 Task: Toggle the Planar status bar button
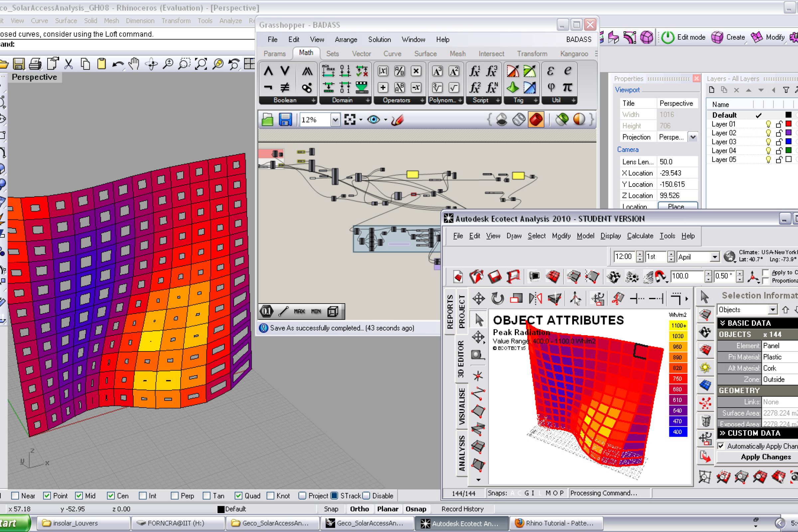(387, 509)
